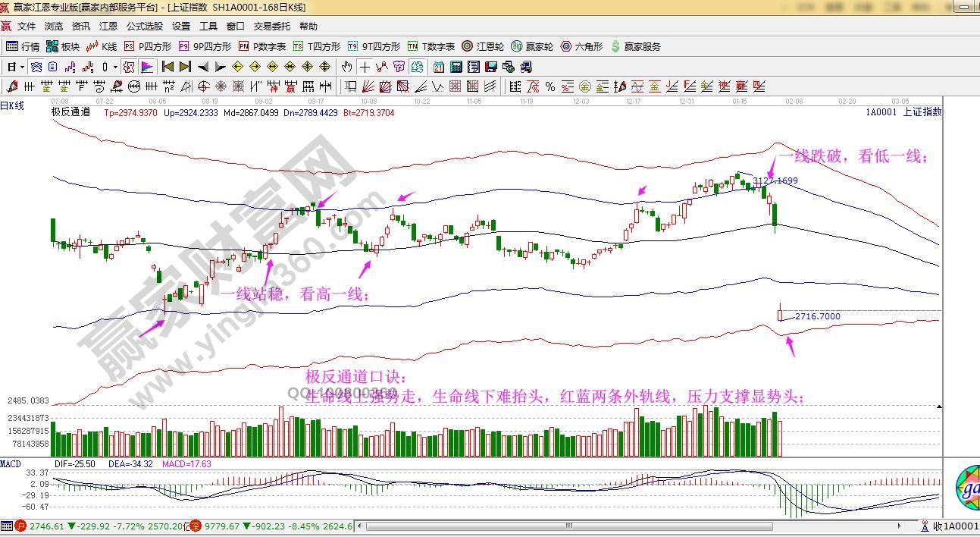Open the 交易委托 menu
This screenshot has width=980, height=537.
(272, 27)
